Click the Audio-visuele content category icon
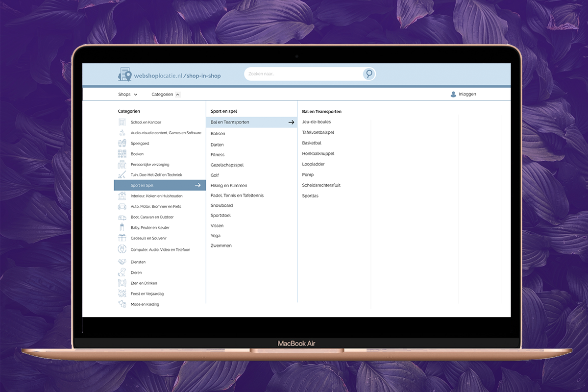The image size is (588, 392). [122, 133]
